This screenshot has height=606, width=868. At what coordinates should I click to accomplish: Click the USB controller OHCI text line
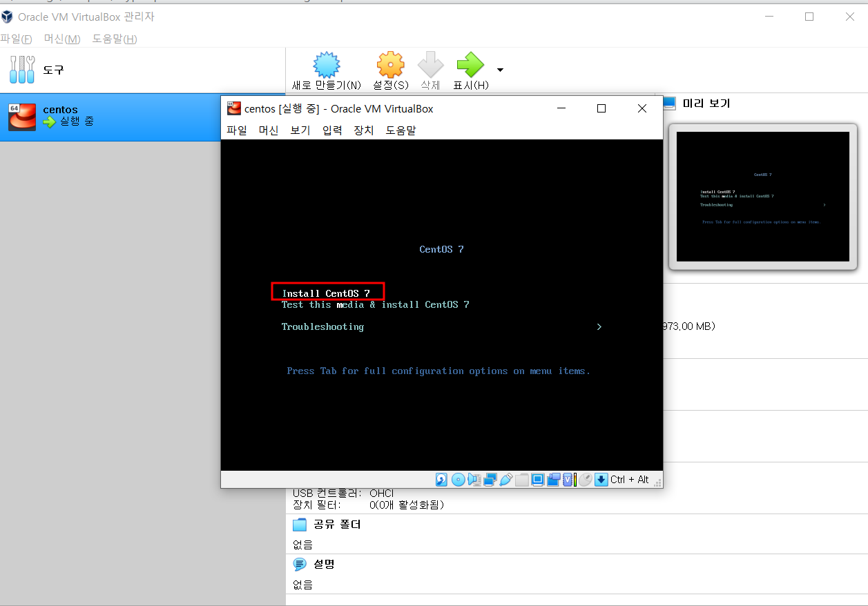click(343, 493)
